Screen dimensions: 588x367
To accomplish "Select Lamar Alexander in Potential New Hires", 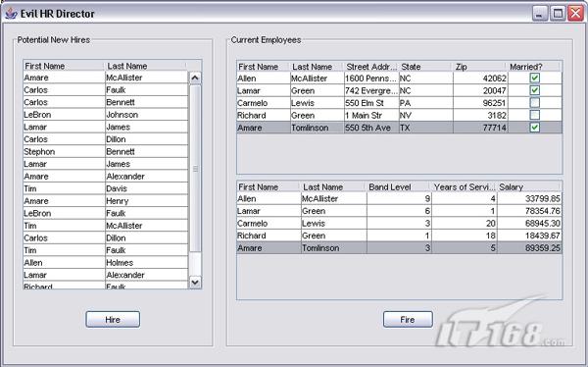I will click(106, 275).
